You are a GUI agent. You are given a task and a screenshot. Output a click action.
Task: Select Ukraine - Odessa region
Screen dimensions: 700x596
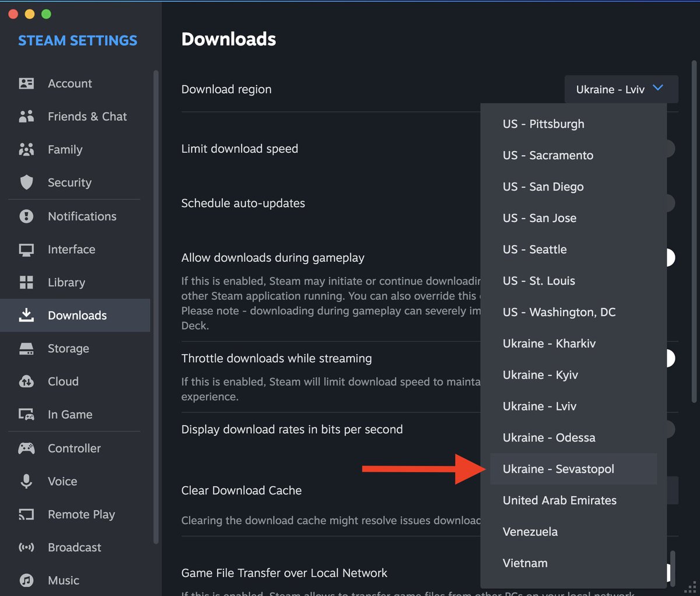click(573, 437)
